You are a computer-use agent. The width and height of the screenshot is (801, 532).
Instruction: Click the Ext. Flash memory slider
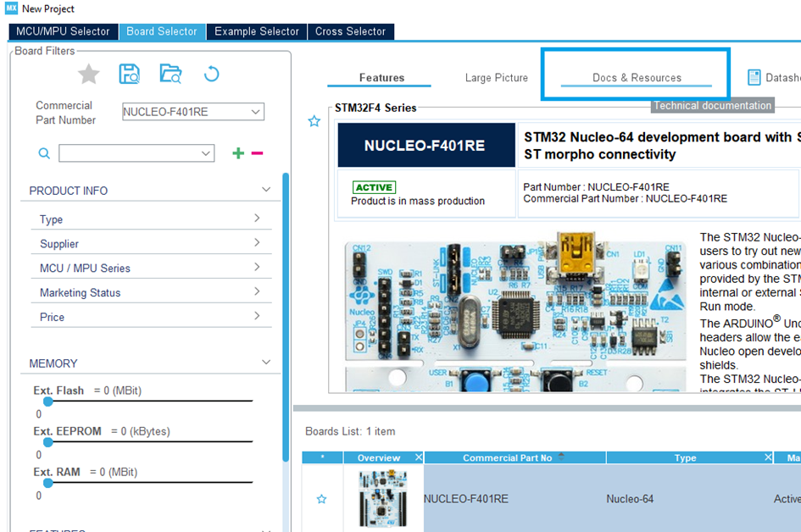click(48, 402)
